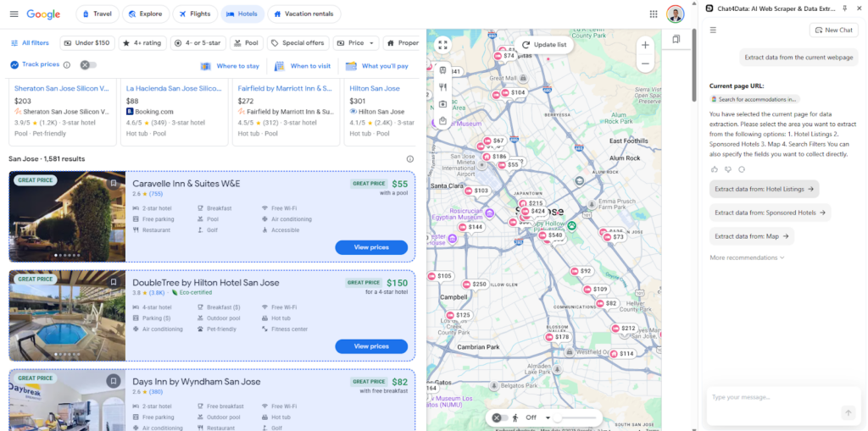Viewport: 868px width, 431px height.
Task: Open Track prices info icon
Action: [67, 64]
